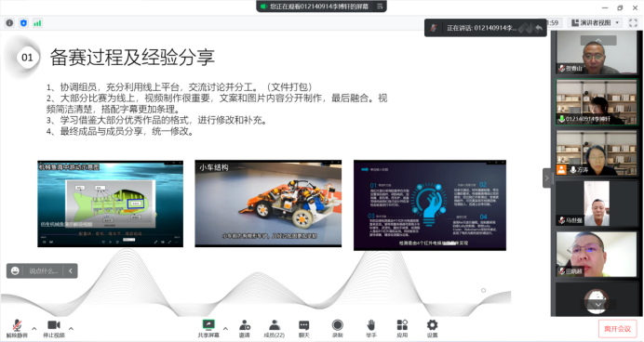The width and height of the screenshot is (644, 342).
Task: Open the screen-sharing banner menu icon
Action: [x=380, y=7]
